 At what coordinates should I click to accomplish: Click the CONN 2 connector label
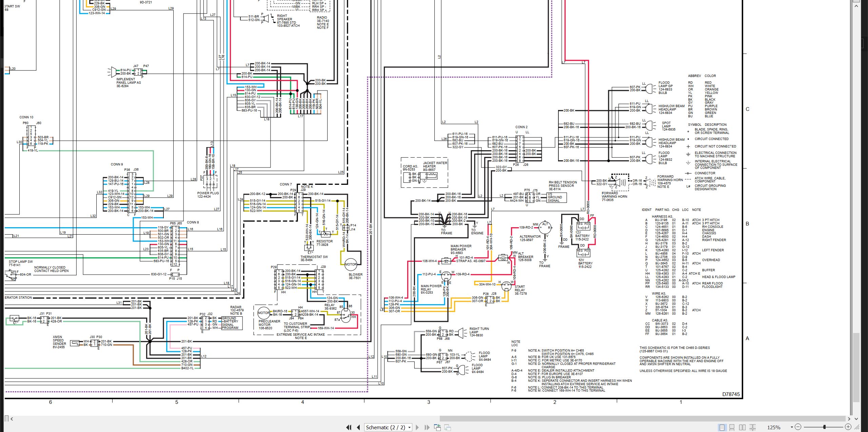click(x=521, y=127)
